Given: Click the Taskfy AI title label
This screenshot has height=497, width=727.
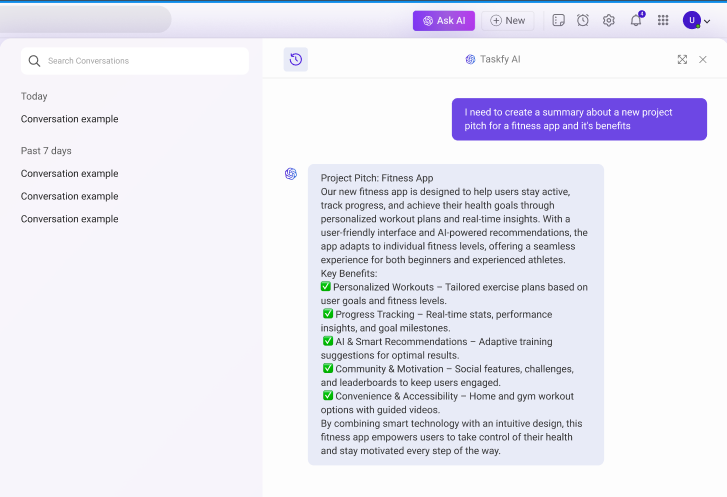Looking at the screenshot, I should [x=500, y=59].
